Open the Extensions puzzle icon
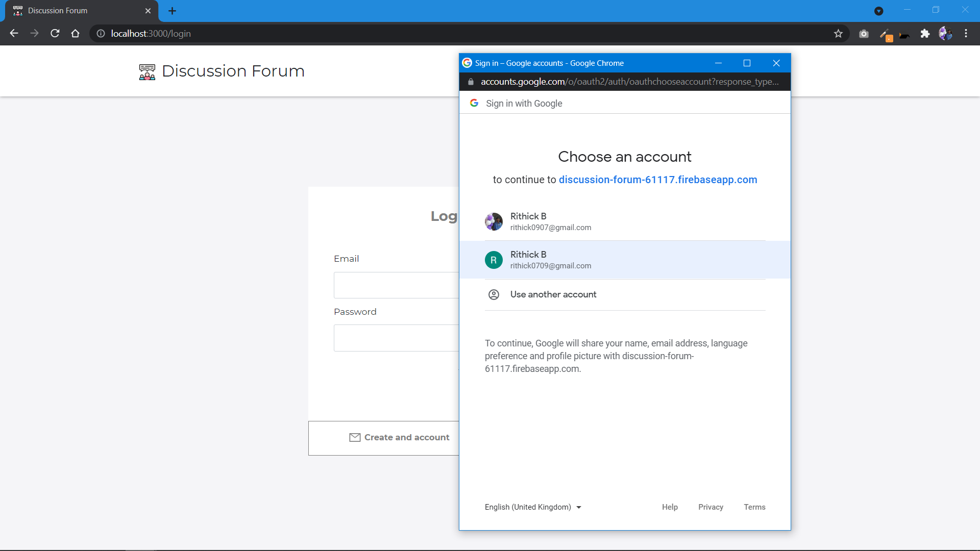 (925, 34)
